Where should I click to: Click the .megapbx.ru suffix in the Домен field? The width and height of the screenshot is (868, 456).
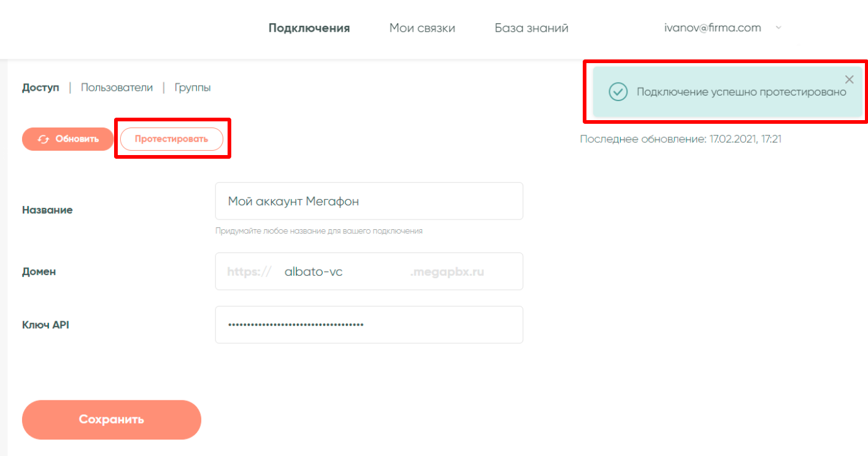coord(447,272)
